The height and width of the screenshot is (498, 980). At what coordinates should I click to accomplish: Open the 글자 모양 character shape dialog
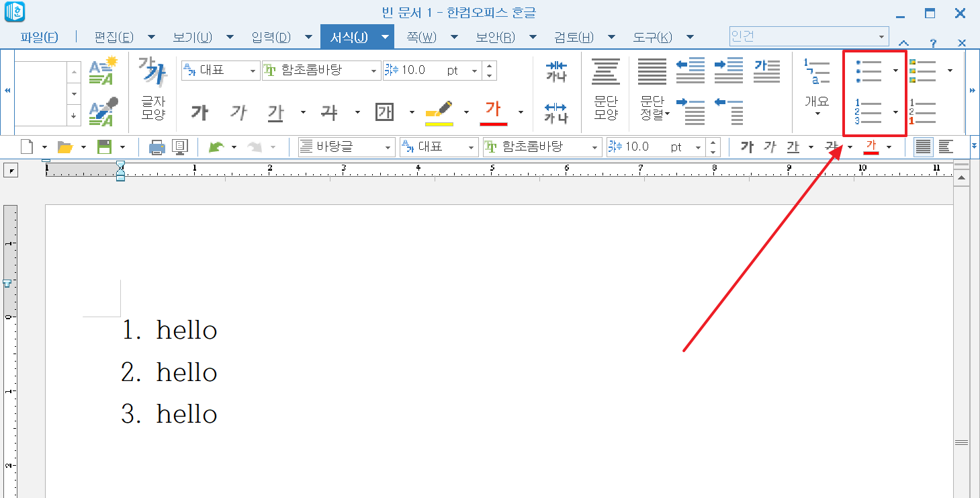coord(153,89)
